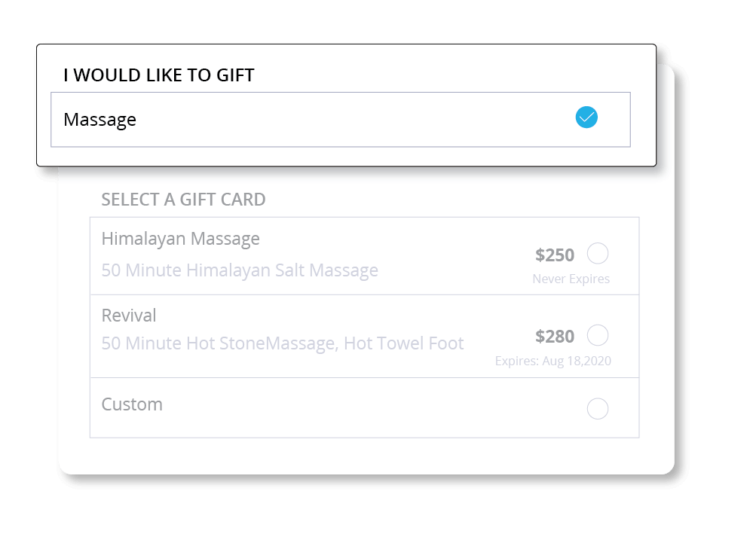This screenshot has height=546, width=756.
Task: Click the I WOULD LIKE TO GIFT label
Action: click(158, 75)
